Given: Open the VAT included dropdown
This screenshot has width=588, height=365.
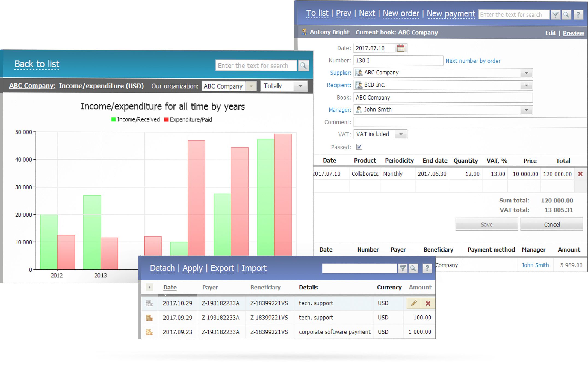Looking at the screenshot, I should (x=401, y=134).
